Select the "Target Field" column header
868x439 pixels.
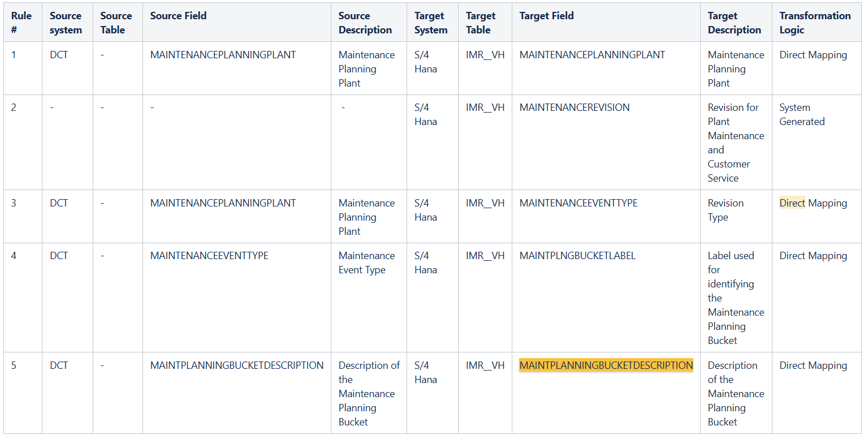[x=546, y=16]
